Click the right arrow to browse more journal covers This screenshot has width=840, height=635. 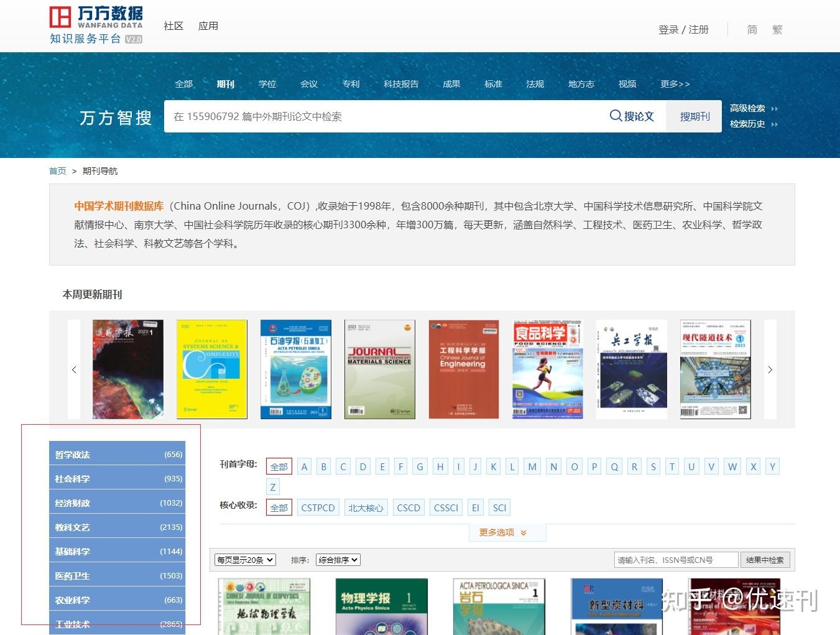click(x=770, y=369)
